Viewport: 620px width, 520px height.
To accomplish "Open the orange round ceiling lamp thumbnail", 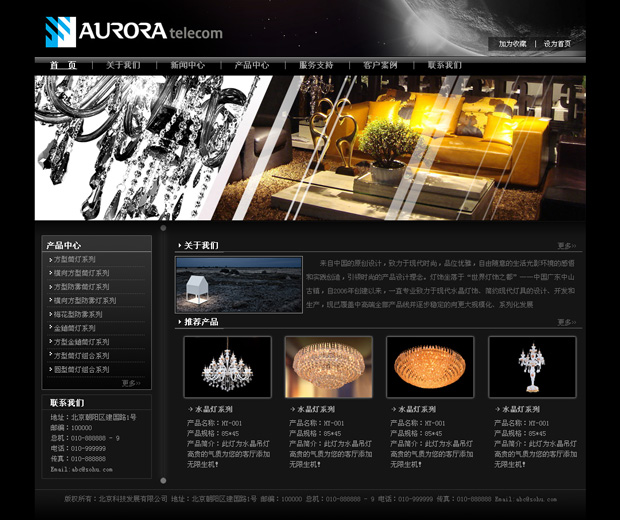I will click(x=430, y=367).
